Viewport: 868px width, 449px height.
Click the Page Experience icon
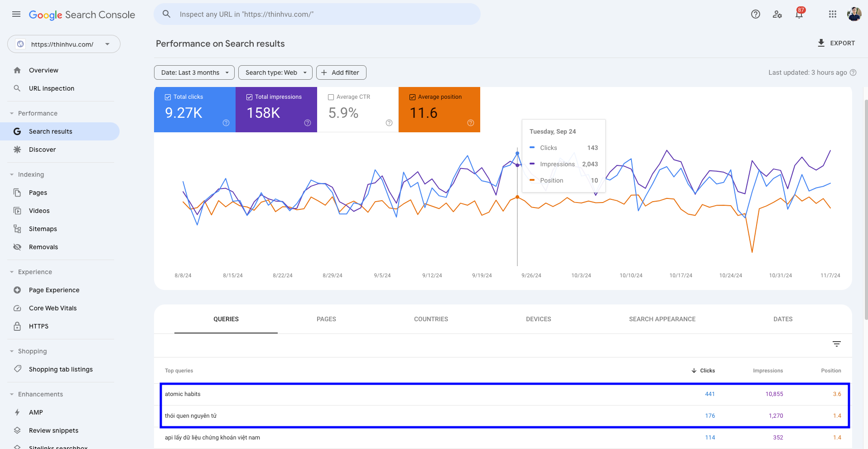[17, 290]
